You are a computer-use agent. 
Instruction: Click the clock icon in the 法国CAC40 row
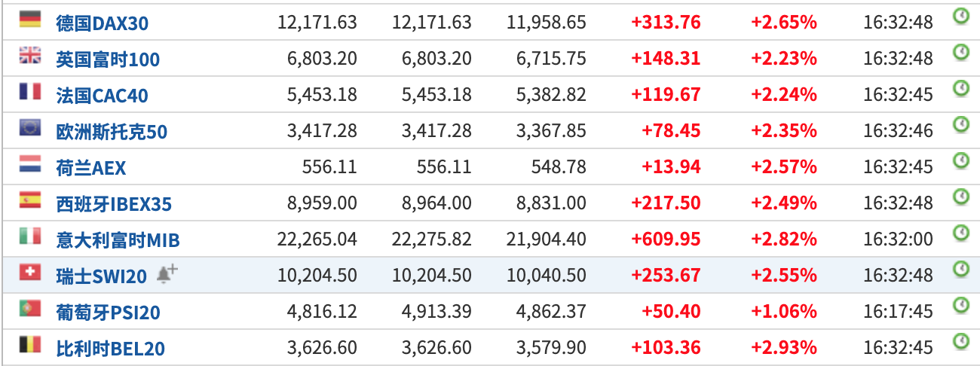(961, 88)
